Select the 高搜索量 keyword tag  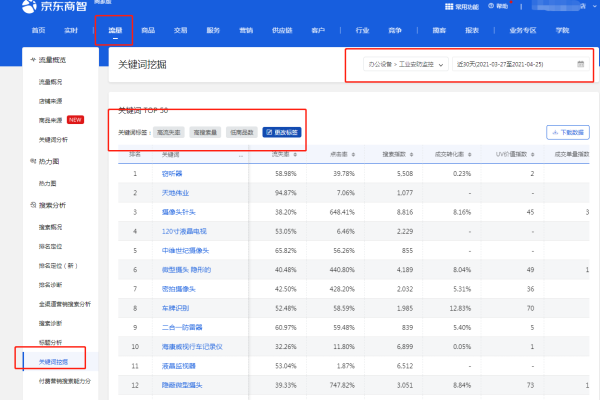tap(205, 132)
